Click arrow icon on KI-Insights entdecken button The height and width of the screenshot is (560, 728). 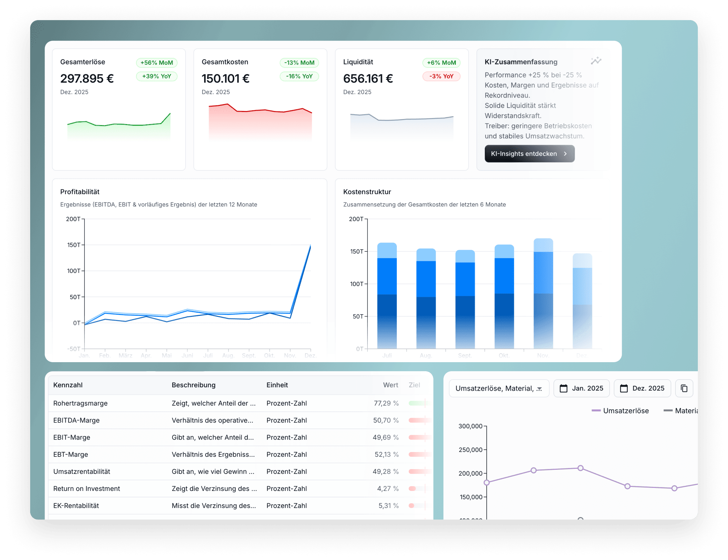coord(565,154)
